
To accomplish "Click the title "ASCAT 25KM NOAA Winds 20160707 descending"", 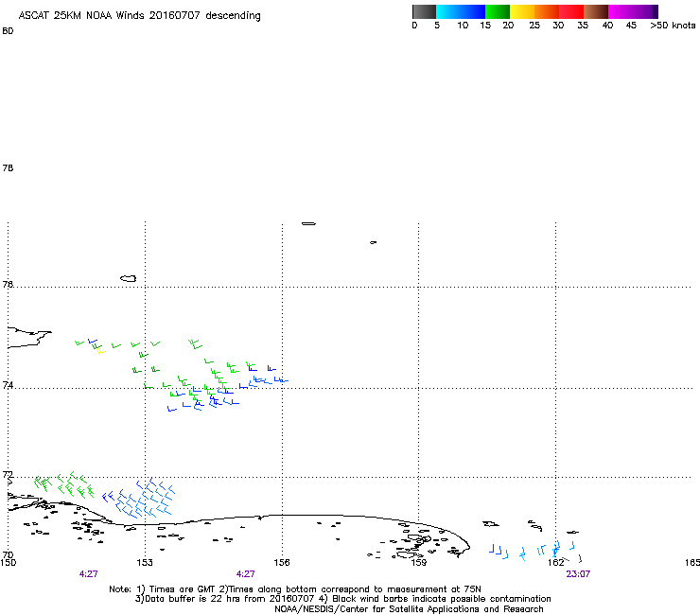I will (x=139, y=16).
